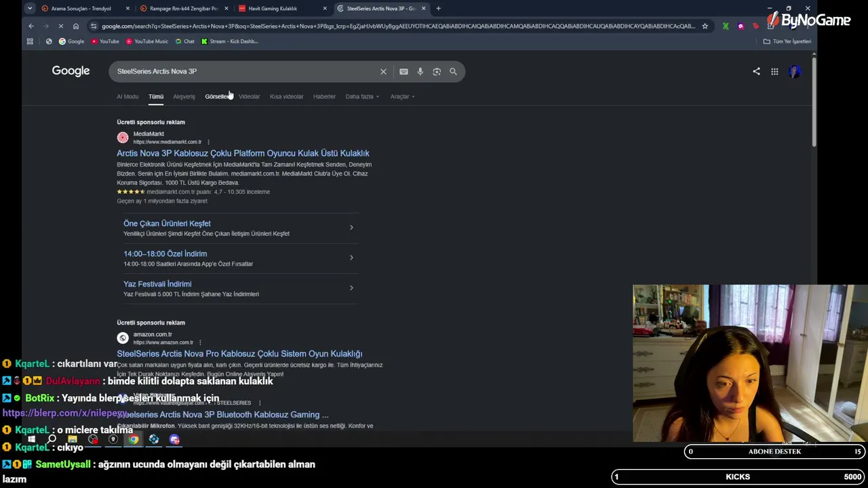This screenshot has width=868, height=488.
Task: Open Windows taskbar search
Action: click(52, 439)
